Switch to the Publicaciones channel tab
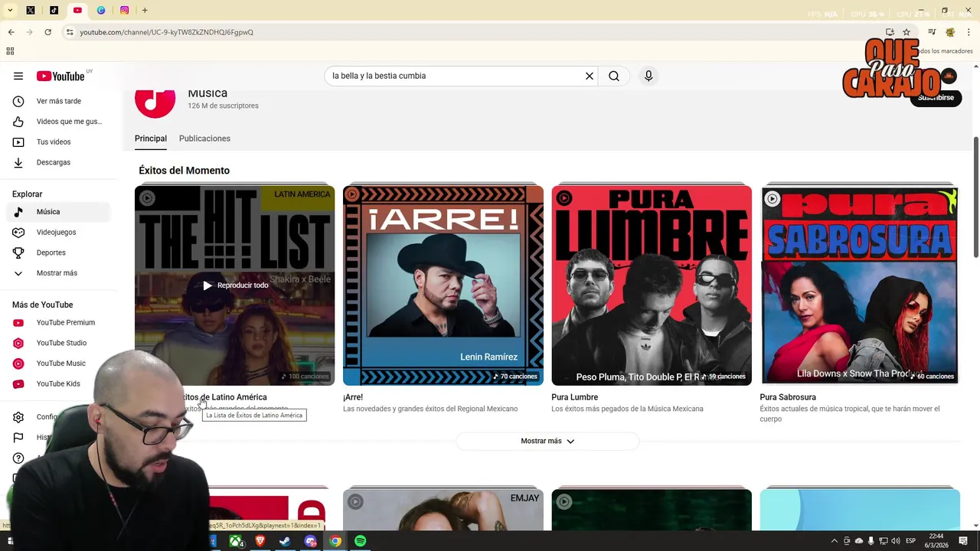The width and height of the screenshot is (980, 551). click(x=204, y=139)
